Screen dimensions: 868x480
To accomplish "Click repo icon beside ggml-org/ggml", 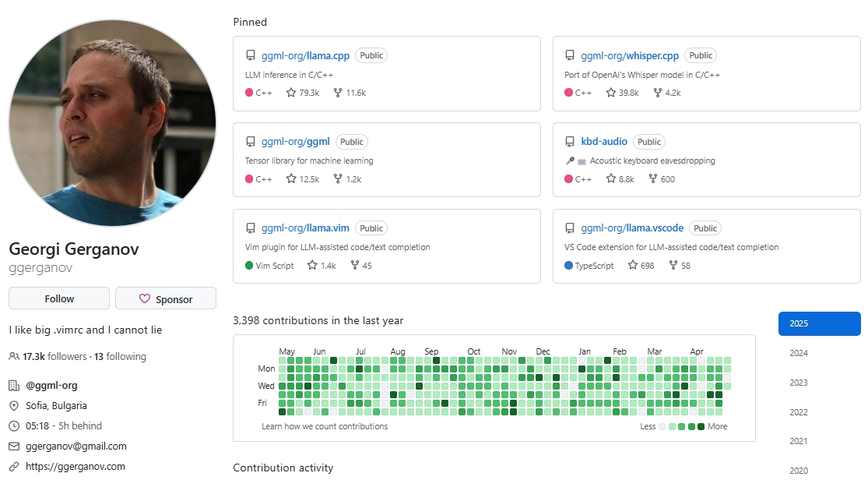I will point(250,142).
